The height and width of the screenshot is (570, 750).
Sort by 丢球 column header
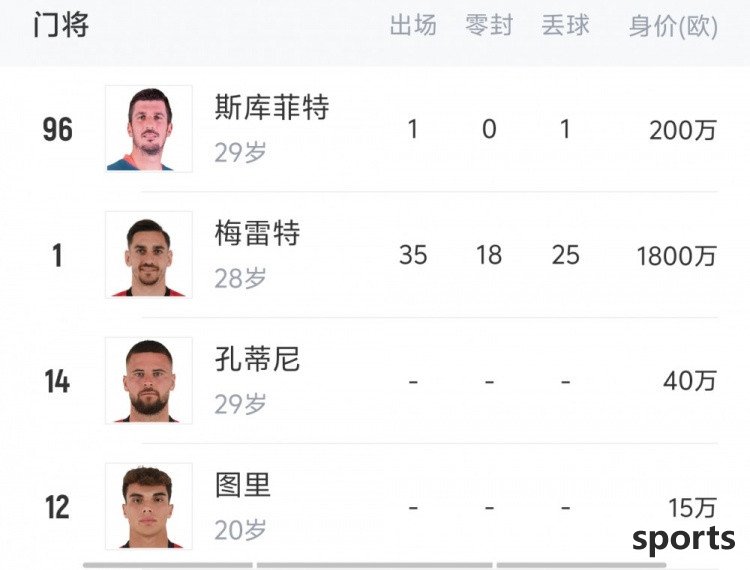pyautogui.click(x=565, y=25)
